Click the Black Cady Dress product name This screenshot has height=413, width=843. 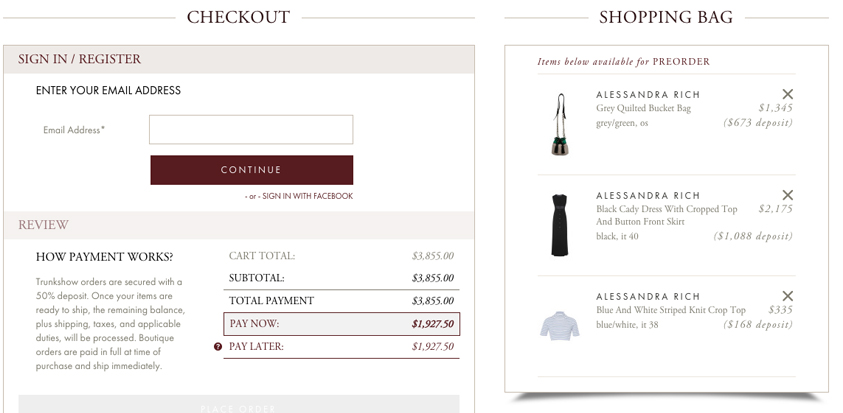coord(666,210)
